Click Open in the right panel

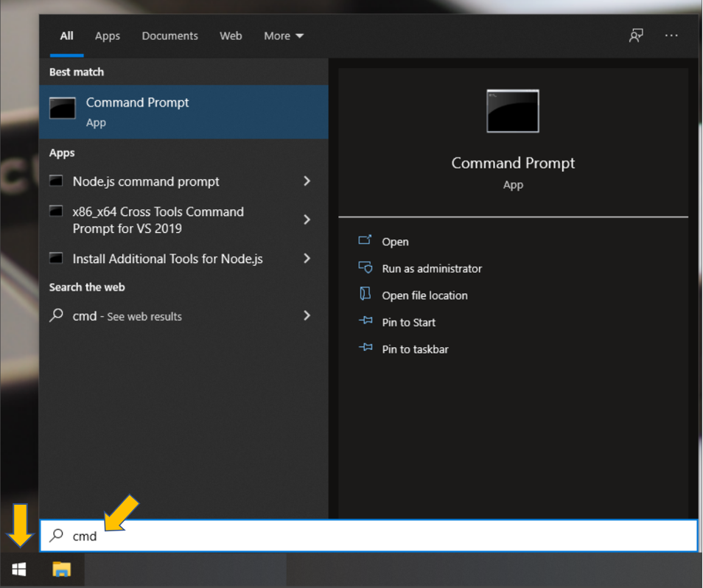[395, 242]
